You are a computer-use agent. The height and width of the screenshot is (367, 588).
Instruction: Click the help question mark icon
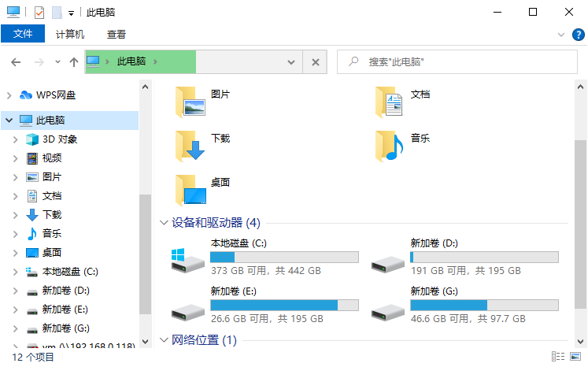pos(578,35)
